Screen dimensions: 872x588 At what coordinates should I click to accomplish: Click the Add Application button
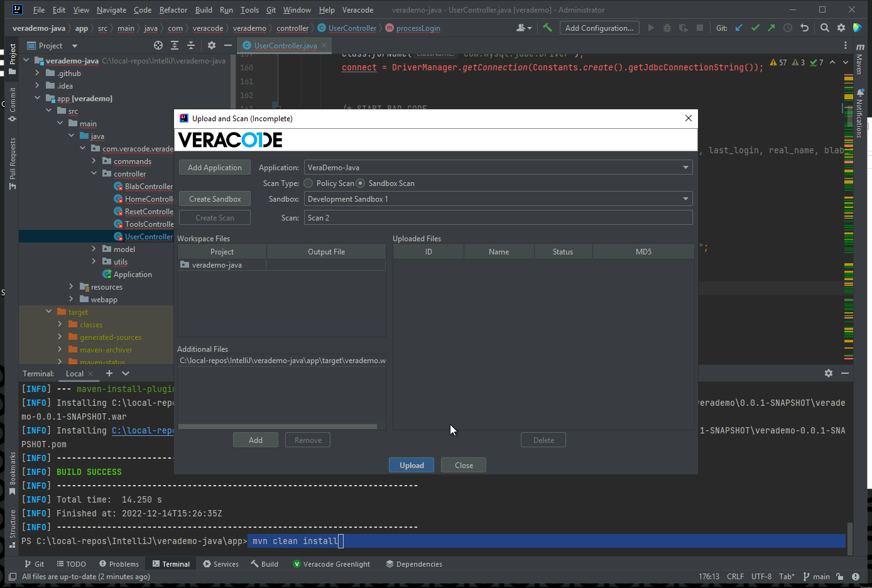[x=215, y=168]
